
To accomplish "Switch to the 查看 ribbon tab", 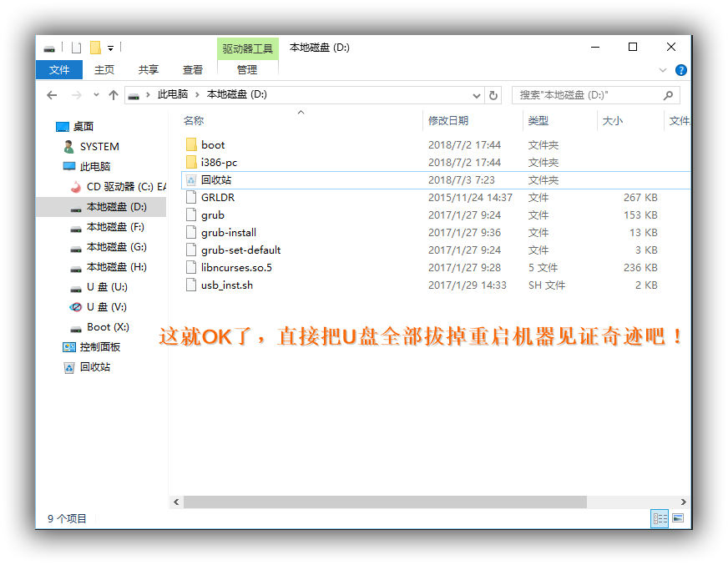I will pyautogui.click(x=193, y=69).
